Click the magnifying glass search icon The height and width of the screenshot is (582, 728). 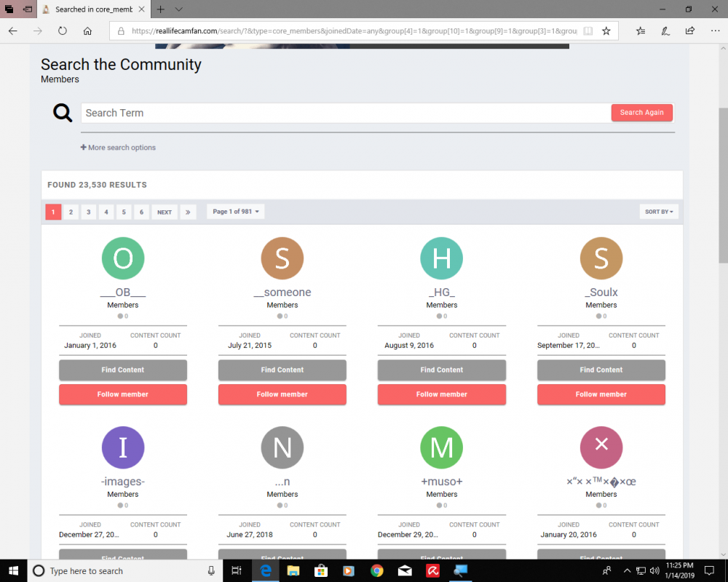tap(63, 113)
